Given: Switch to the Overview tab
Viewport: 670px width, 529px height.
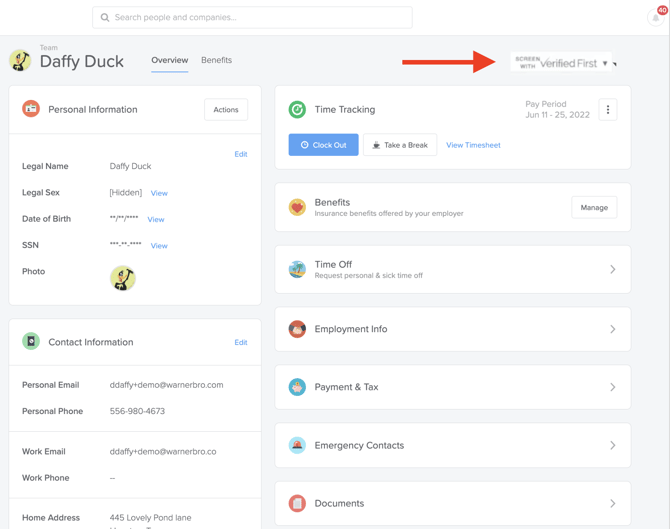Looking at the screenshot, I should (x=170, y=60).
